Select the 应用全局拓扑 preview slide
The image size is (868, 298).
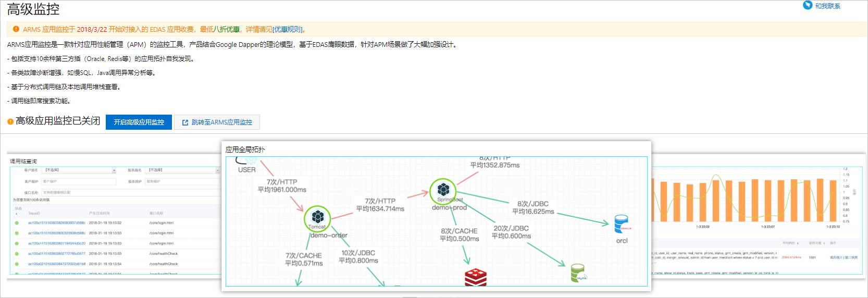pos(437,216)
